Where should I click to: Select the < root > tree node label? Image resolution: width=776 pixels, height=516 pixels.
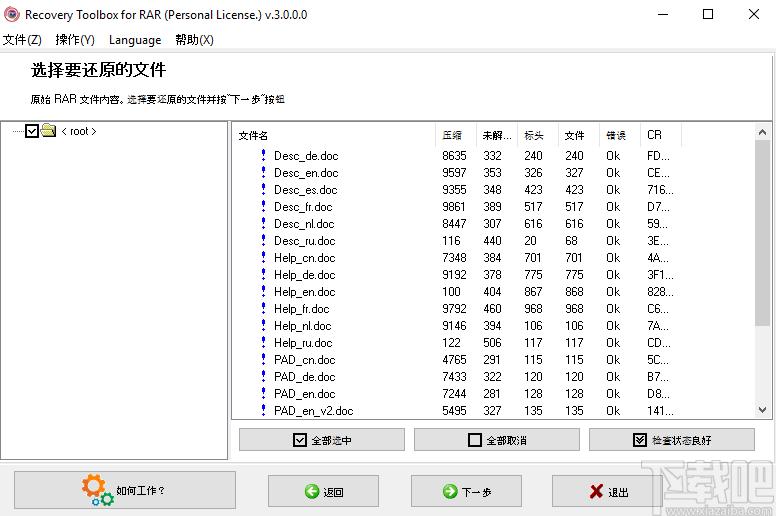tap(79, 131)
